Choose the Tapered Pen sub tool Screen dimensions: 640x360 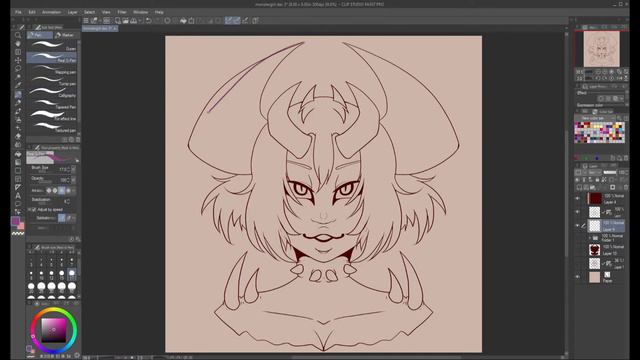[x=51, y=104]
